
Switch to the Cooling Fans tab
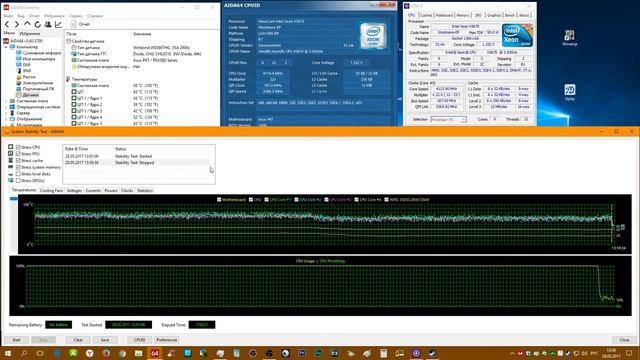tap(51, 191)
